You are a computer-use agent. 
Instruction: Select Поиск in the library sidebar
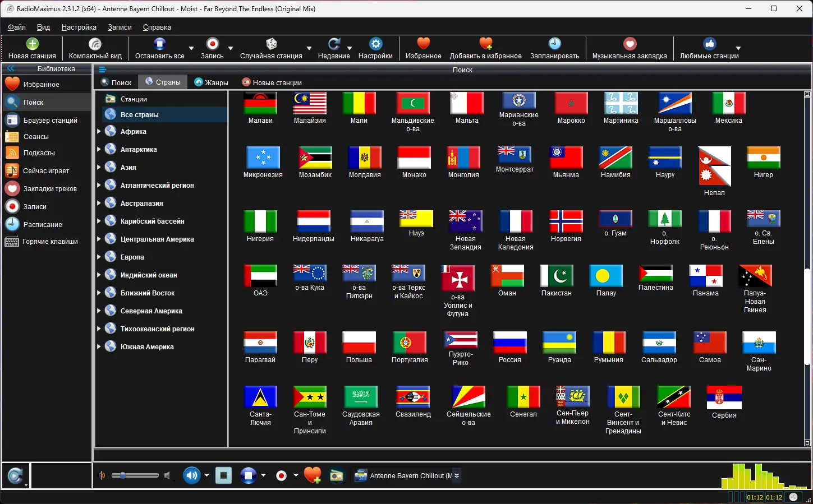(x=47, y=102)
